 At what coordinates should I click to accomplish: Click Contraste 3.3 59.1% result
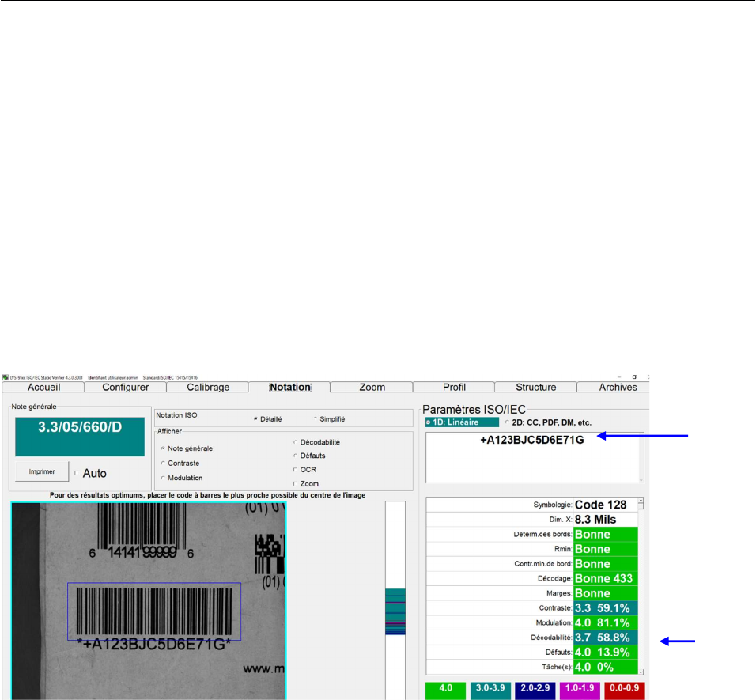pos(605,608)
